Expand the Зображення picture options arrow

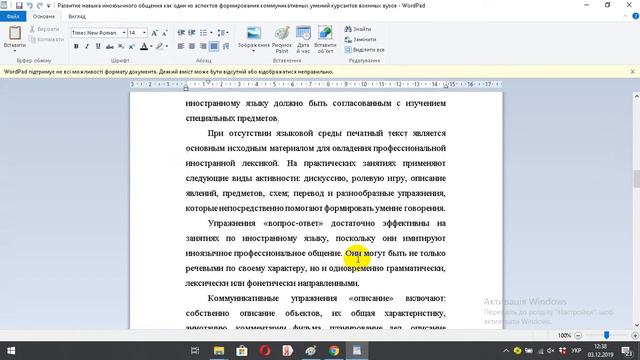pyautogui.click(x=253, y=51)
